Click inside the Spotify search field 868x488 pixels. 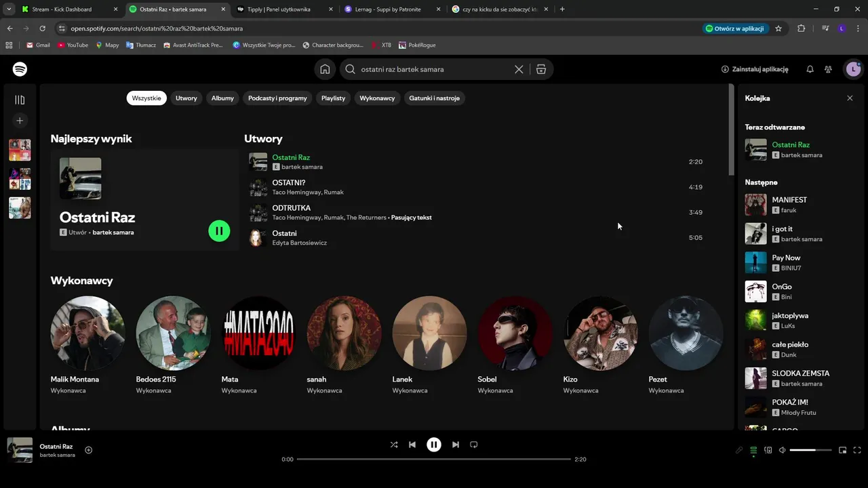click(434, 69)
